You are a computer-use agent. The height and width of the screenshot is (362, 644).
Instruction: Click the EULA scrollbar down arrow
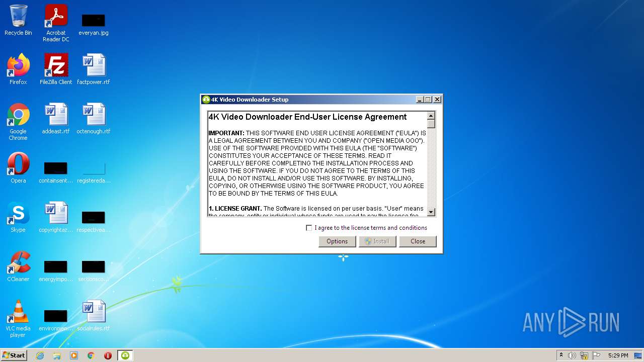point(431,212)
